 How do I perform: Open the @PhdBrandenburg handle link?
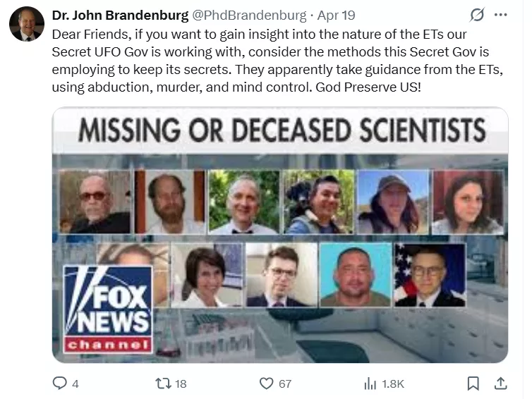click(x=249, y=16)
